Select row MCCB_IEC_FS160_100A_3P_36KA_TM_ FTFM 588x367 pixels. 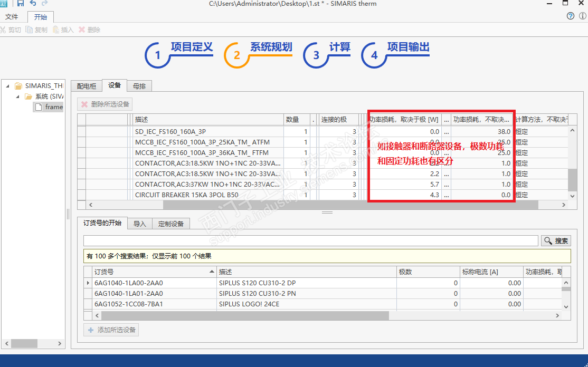pyautogui.click(x=323, y=153)
